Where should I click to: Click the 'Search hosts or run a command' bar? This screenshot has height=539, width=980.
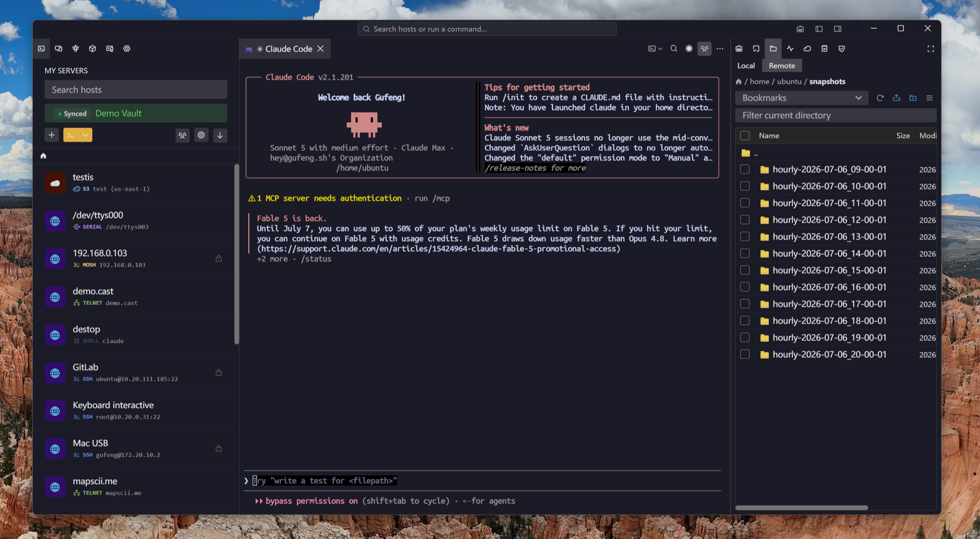click(x=487, y=29)
